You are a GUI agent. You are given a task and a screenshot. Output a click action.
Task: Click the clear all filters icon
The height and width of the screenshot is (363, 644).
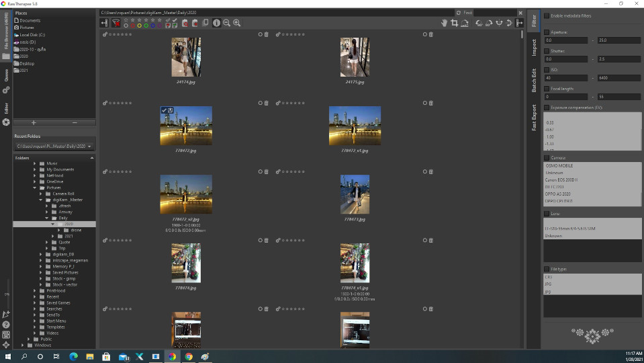click(116, 23)
